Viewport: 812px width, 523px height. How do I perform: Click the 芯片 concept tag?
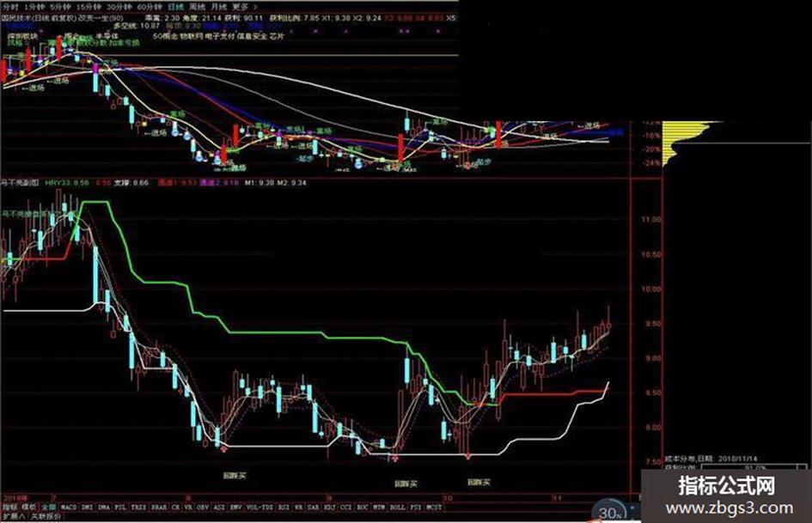[278, 36]
